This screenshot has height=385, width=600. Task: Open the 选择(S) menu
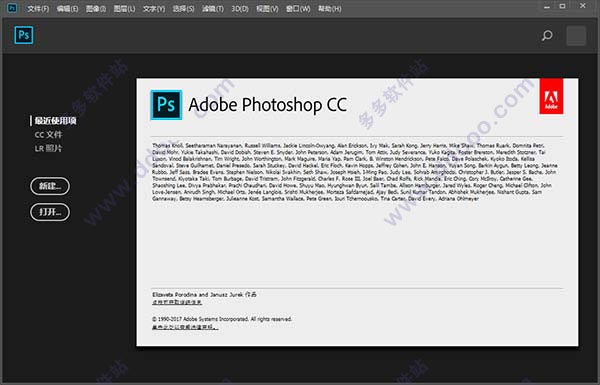(x=183, y=8)
